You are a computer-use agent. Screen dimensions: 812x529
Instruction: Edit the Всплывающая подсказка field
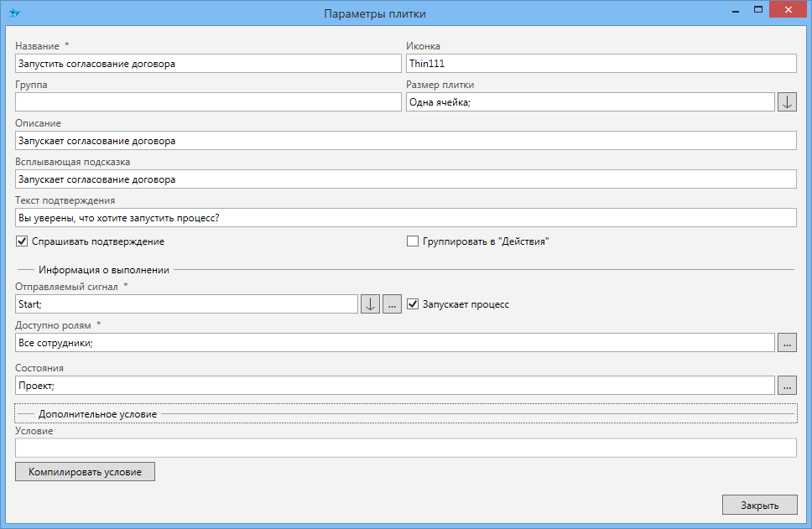click(x=405, y=179)
